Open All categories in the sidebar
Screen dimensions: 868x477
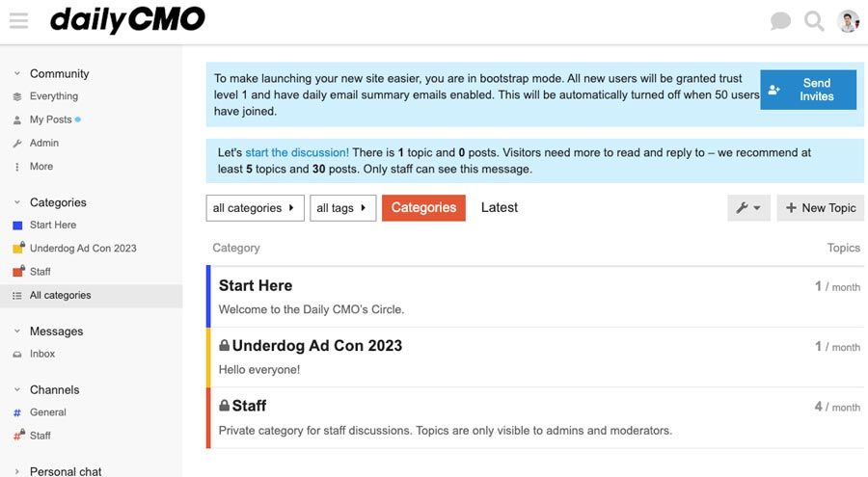point(61,295)
